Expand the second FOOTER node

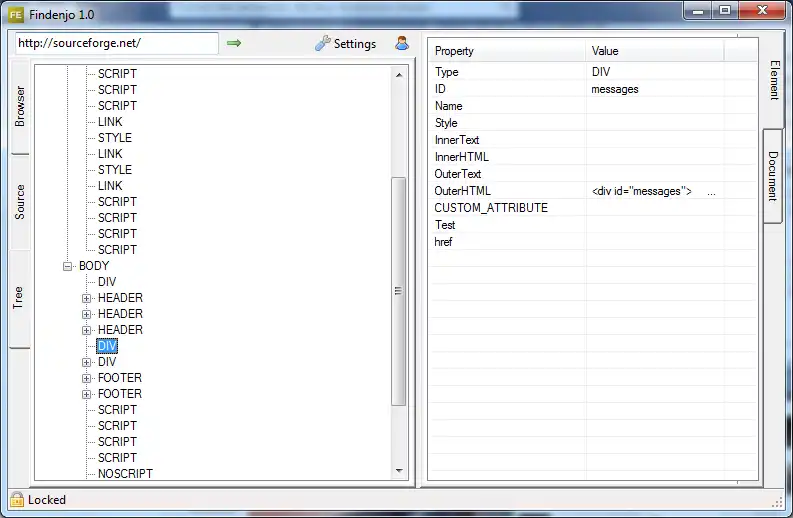pyautogui.click(x=86, y=394)
